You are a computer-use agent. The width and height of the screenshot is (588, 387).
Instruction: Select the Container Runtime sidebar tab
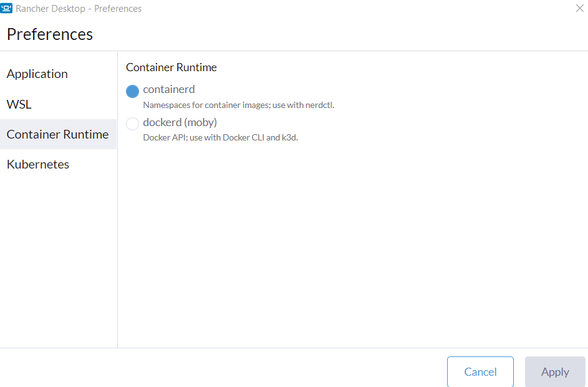click(x=57, y=134)
